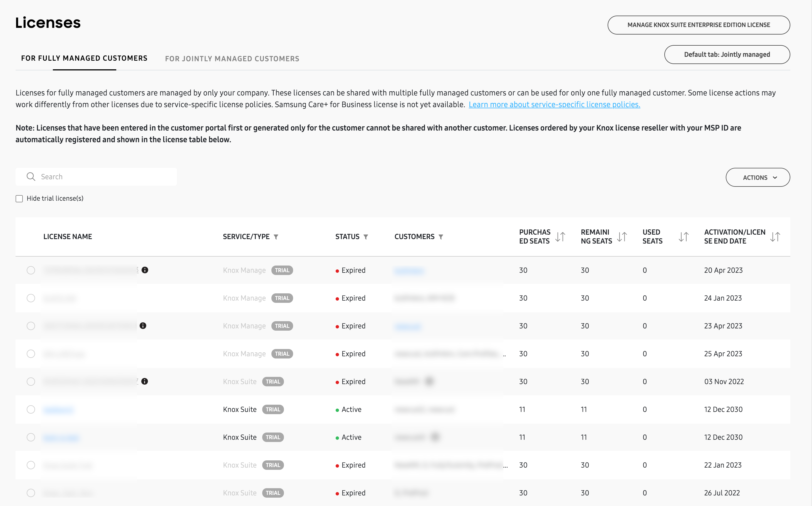Click into the Search field

96,177
